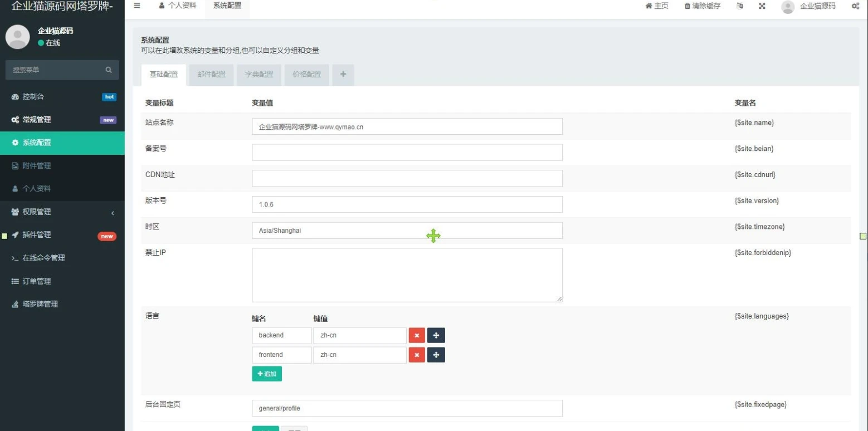The image size is (868, 431).
Task: Click the {$site.name} variable text
Action: tap(754, 123)
